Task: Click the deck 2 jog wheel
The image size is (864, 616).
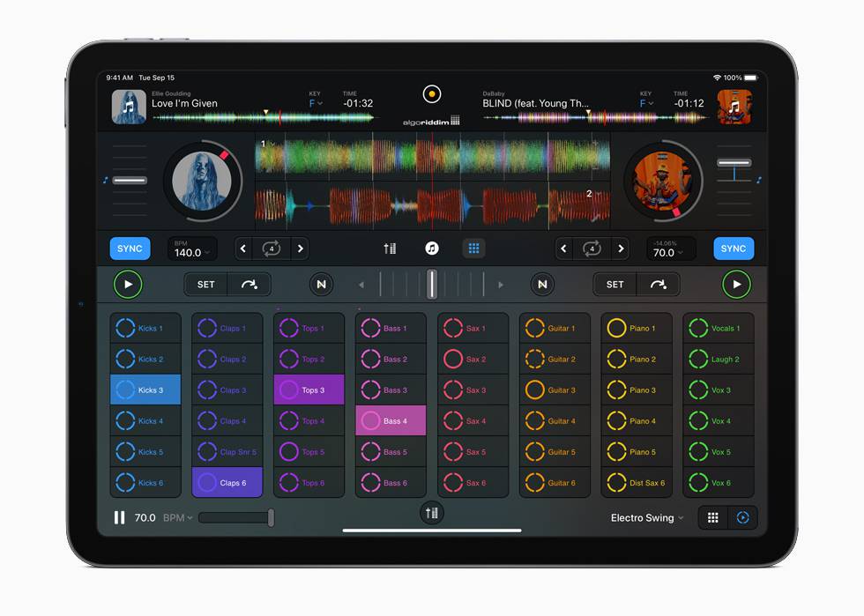Action: pyautogui.click(x=663, y=181)
